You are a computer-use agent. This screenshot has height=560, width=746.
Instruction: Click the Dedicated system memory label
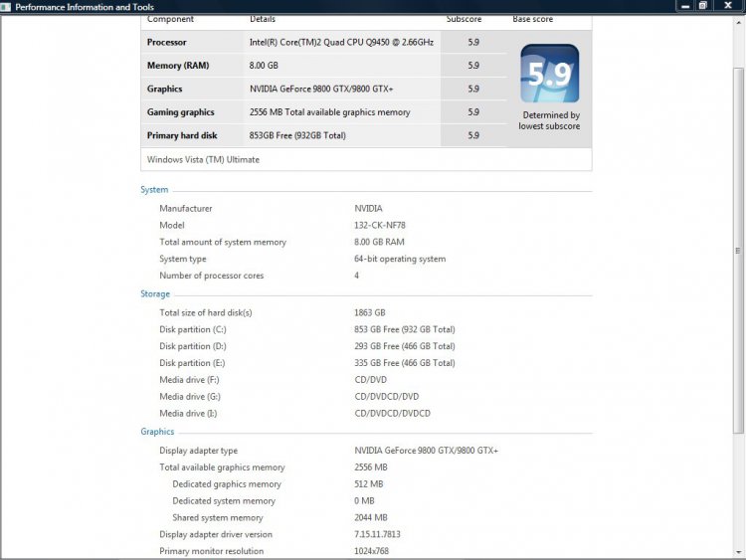point(224,501)
